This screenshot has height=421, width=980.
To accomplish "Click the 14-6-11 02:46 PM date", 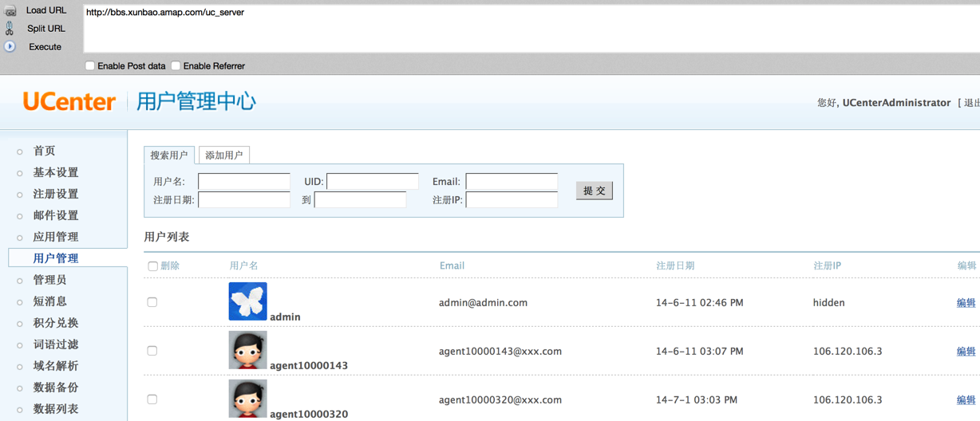I will (x=699, y=303).
